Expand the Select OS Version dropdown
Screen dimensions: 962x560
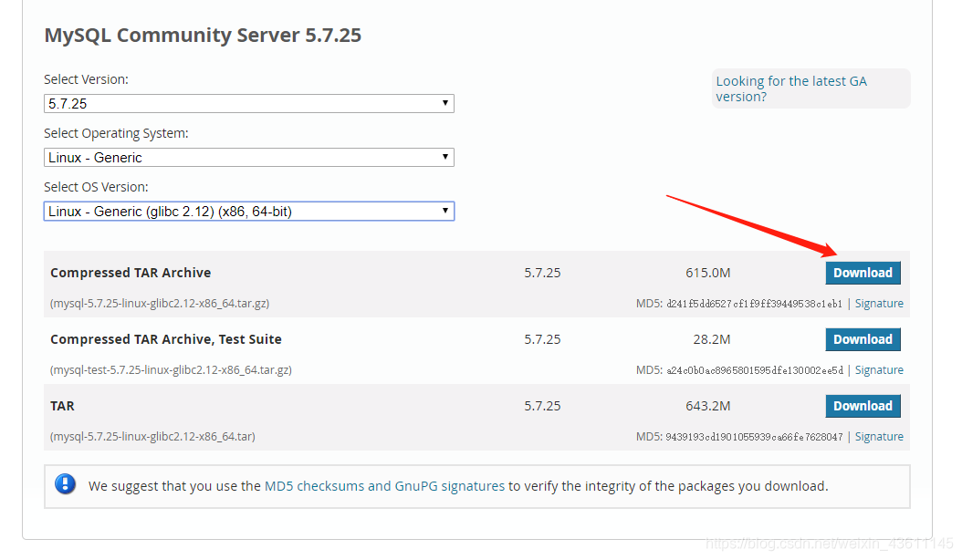(x=248, y=212)
